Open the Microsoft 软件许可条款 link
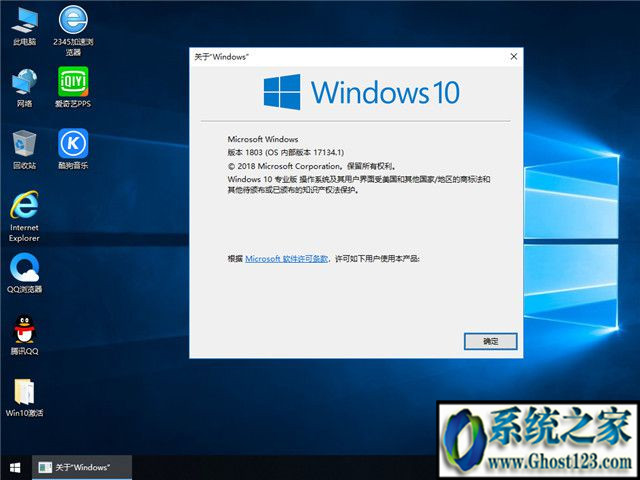The width and height of the screenshot is (640, 480). click(287, 259)
